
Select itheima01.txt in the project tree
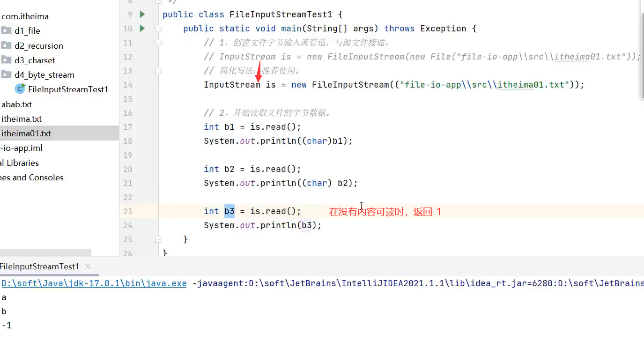[26, 133]
